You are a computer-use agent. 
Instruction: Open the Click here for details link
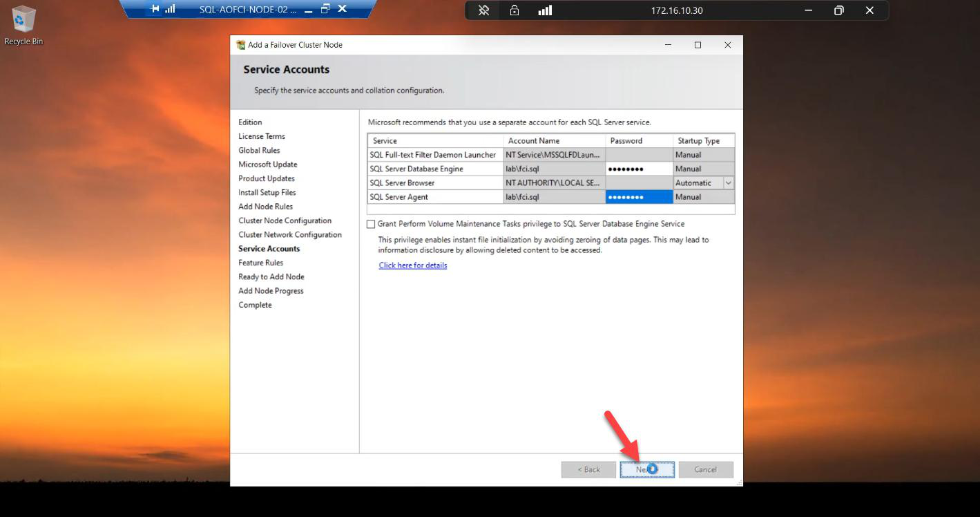(x=413, y=265)
